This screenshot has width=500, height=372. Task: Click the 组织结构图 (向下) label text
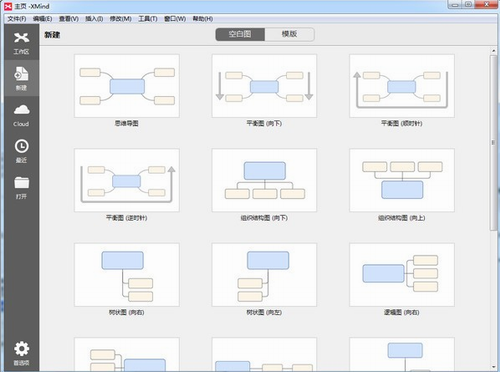tap(264, 218)
